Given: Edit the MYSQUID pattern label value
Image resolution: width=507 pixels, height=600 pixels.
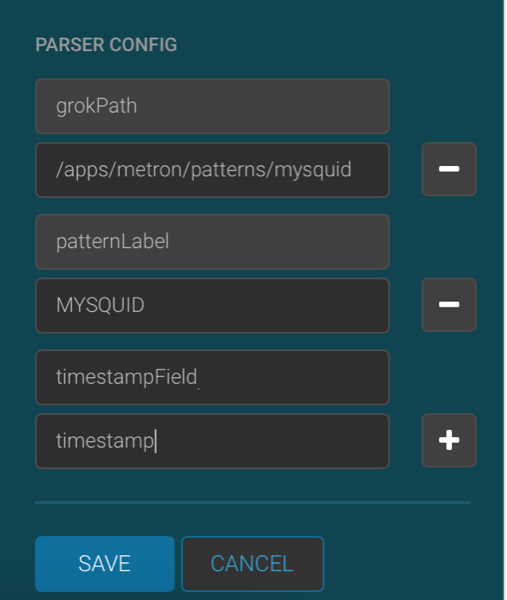Looking at the screenshot, I should click(x=212, y=305).
